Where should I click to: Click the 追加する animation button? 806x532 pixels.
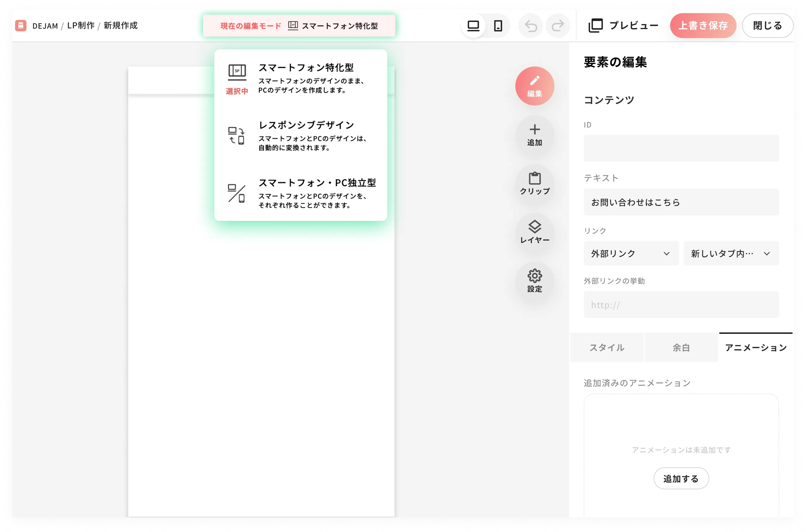681,478
